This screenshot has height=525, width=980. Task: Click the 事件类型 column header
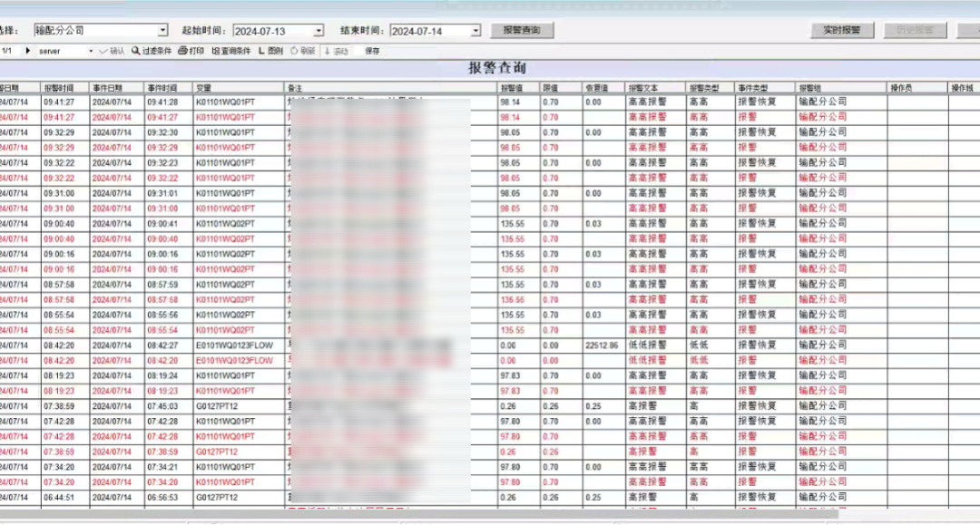[766, 88]
